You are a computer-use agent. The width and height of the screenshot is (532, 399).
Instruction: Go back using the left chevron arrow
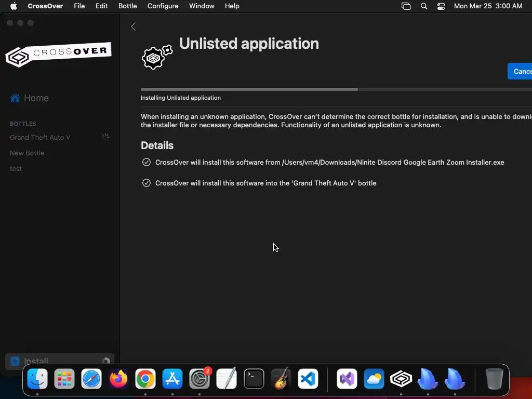134,26
